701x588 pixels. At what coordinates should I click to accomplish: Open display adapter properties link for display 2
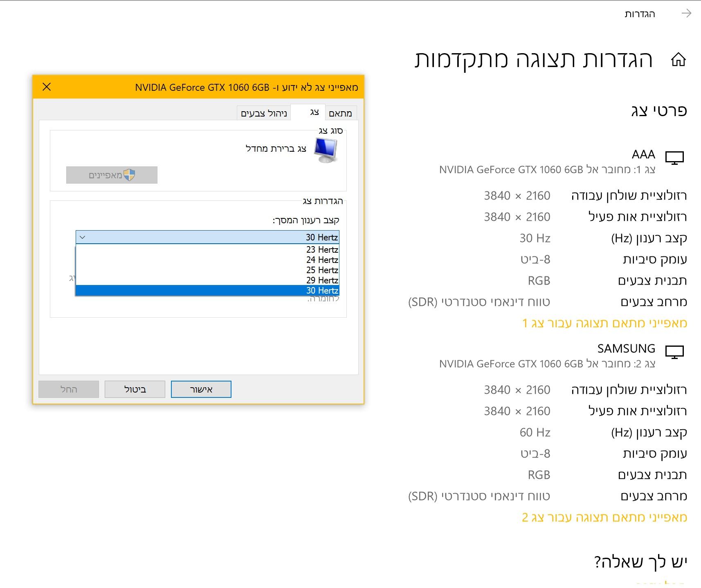[604, 517]
